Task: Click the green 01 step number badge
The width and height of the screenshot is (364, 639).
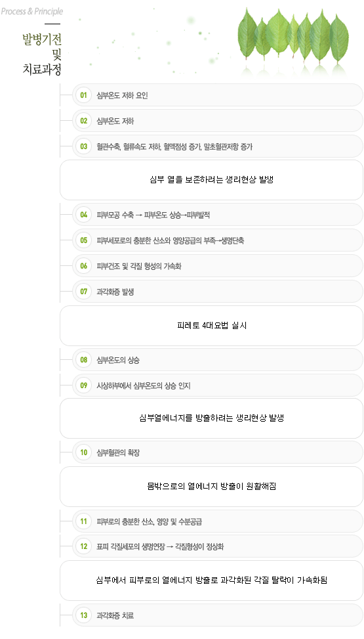Action: pos(83,95)
